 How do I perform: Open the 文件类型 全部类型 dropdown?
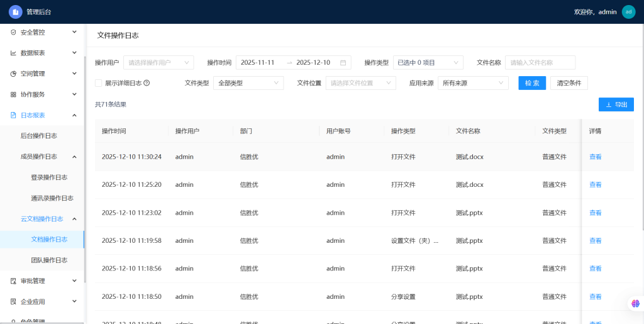click(x=248, y=83)
